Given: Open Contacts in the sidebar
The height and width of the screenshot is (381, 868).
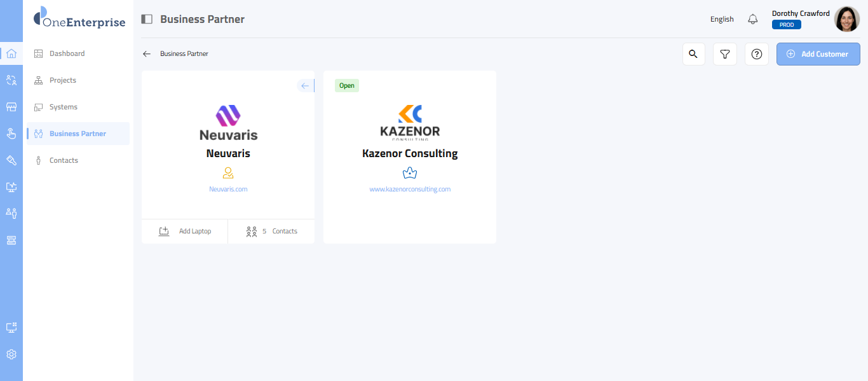Looking at the screenshot, I should pyautogui.click(x=64, y=160).
